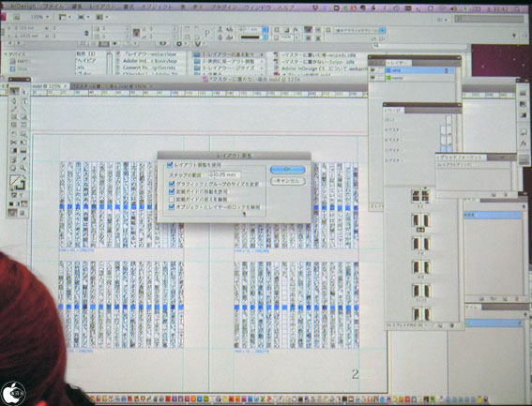532x406 pixels.
Task: Open the object style dropdown in Control panel
Action: [x=382, y=30]
